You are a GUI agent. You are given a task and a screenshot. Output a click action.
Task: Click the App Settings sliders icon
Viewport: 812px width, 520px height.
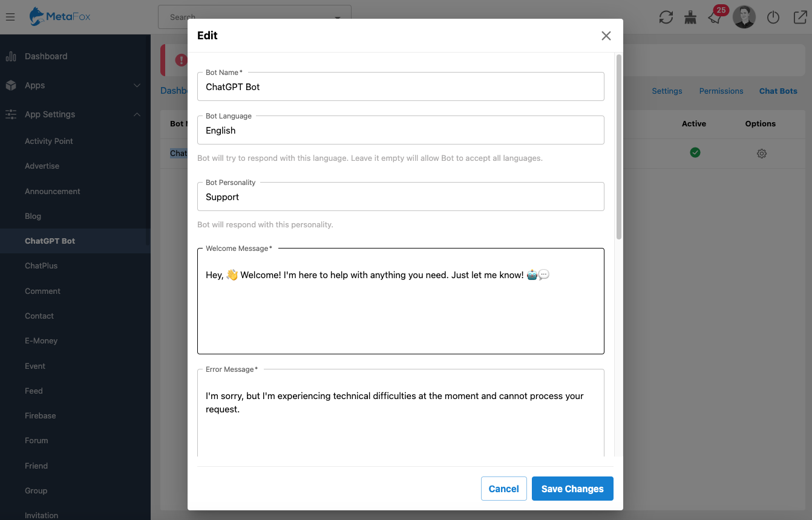pyautogui.click(x=11, y=114)
